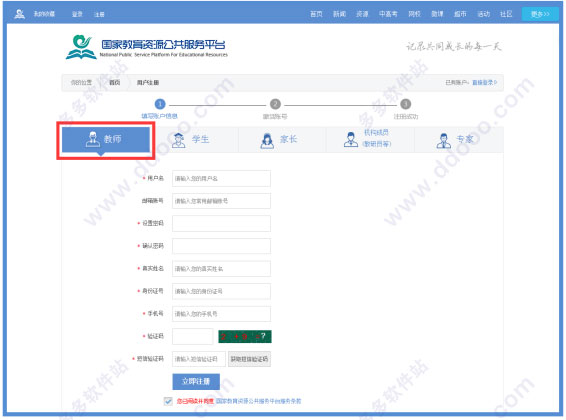The width and height of the screenshot is (566, 420).
Task: Open 微课 in the top navigation
Action: [x=437, y=14]
